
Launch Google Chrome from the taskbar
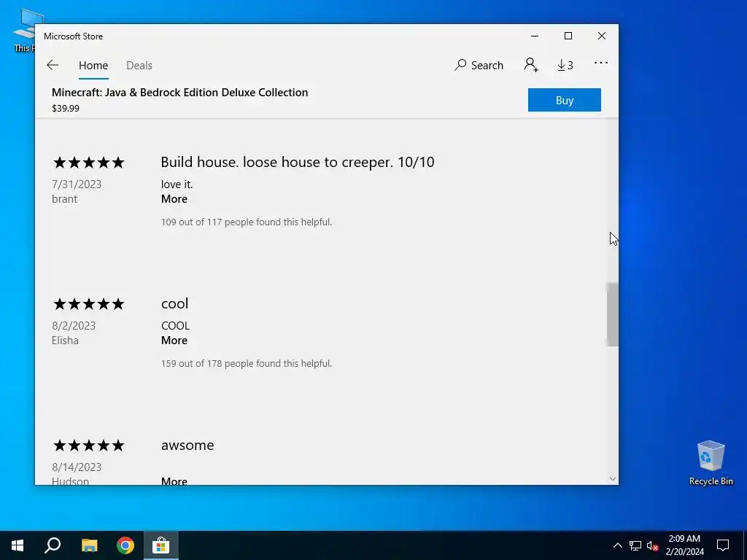125,545
